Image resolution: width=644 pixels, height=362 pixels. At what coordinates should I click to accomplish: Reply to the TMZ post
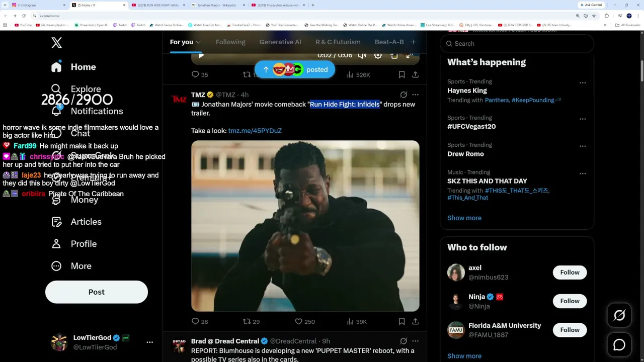click(x=200, y=322)
